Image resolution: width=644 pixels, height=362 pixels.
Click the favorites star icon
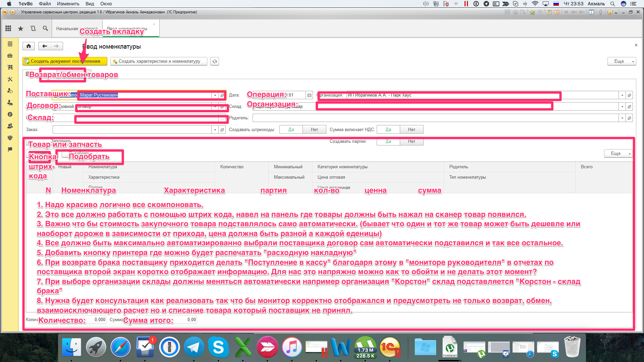click(x=20, y=28)
